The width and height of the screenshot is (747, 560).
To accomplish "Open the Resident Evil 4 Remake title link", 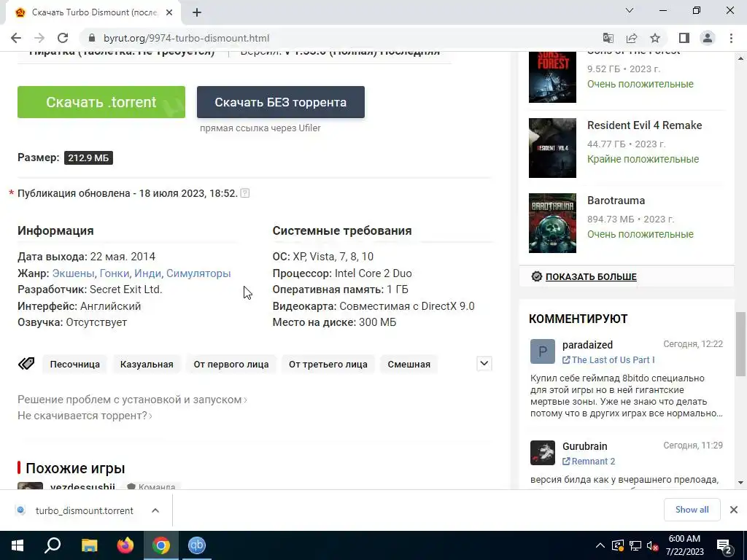I will [x=645, y=125].
